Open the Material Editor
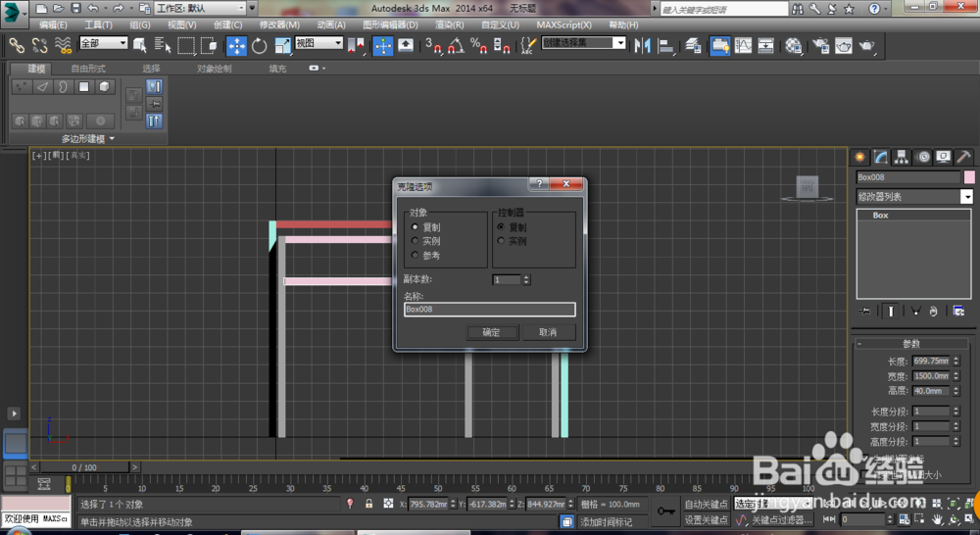980x535 pixels. click(794, 46)
